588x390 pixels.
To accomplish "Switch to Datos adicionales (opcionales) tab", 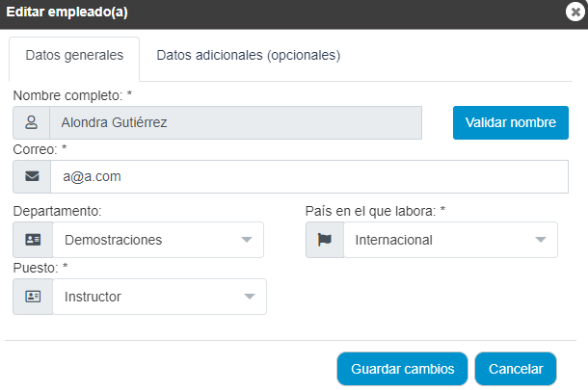I will (249, 56).
